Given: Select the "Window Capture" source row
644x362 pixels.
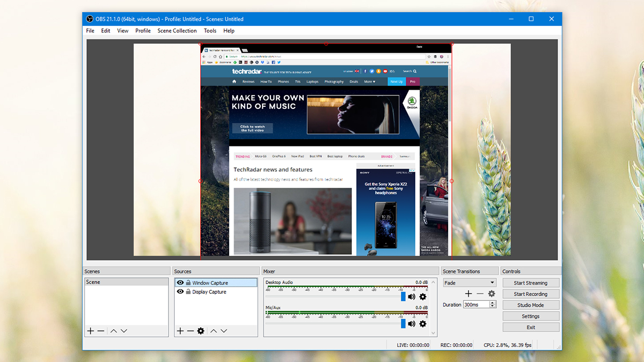Looking at the screenshot, I should tap(216, 283).
